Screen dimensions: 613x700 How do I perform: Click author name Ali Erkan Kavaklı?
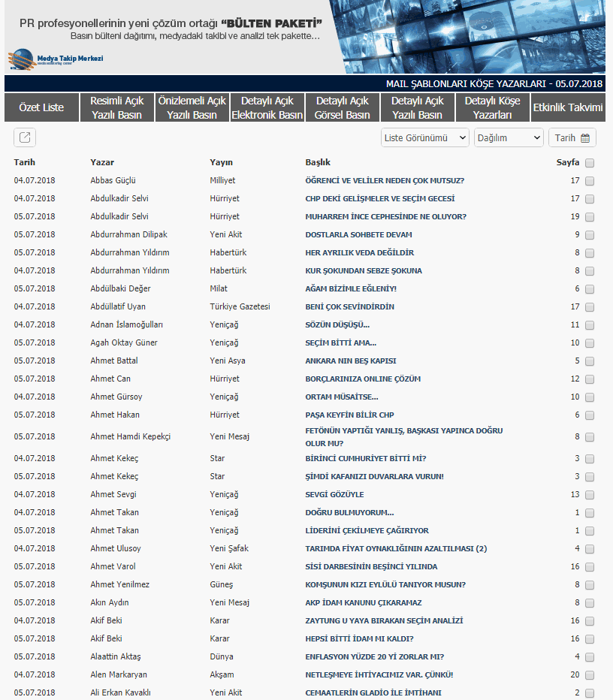click(x=120, y=692)
